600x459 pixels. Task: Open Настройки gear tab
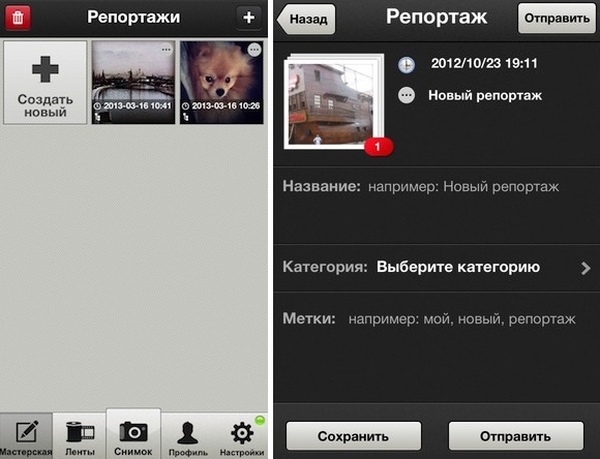click(242, 436)
